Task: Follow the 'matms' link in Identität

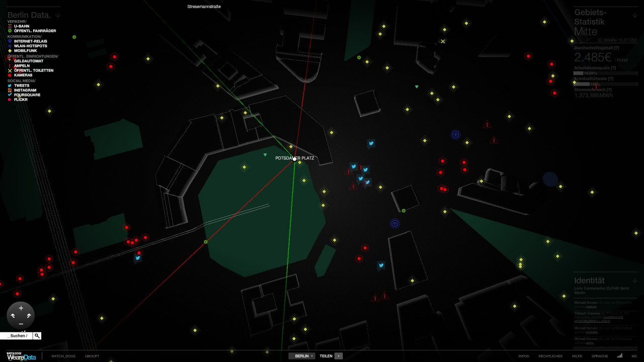Action: point(591,307)
